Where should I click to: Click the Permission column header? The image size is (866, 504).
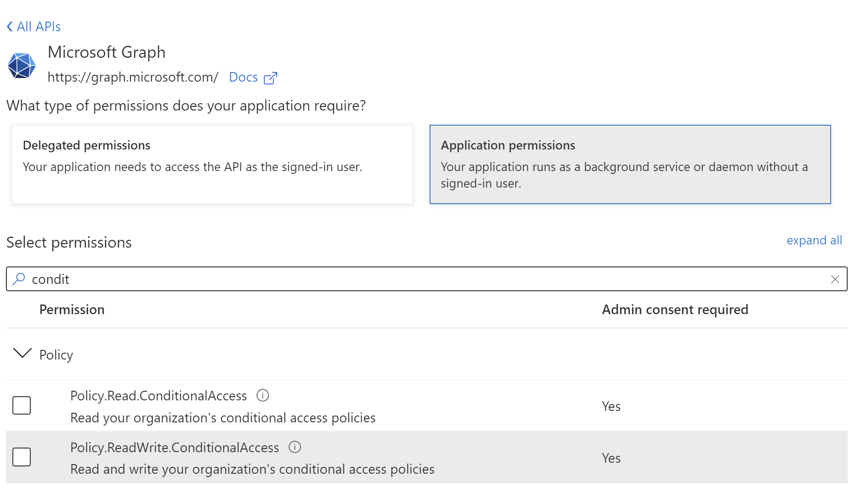pos(72,310)
